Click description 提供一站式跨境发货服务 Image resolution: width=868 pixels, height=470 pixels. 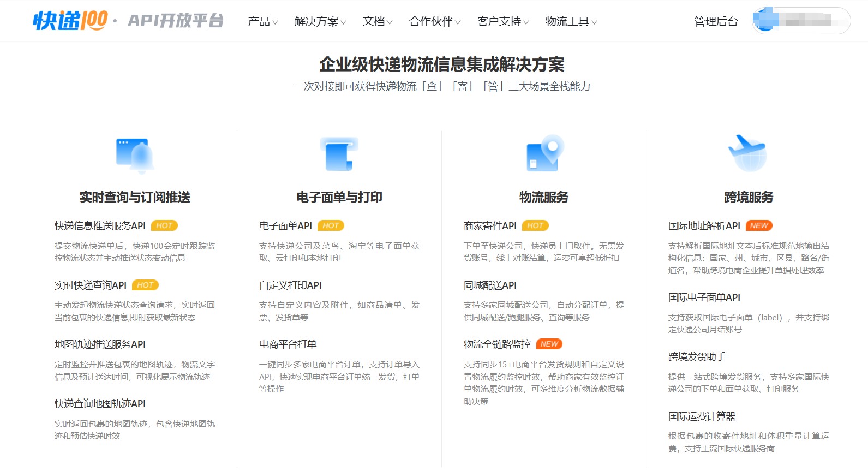[749, 383]
